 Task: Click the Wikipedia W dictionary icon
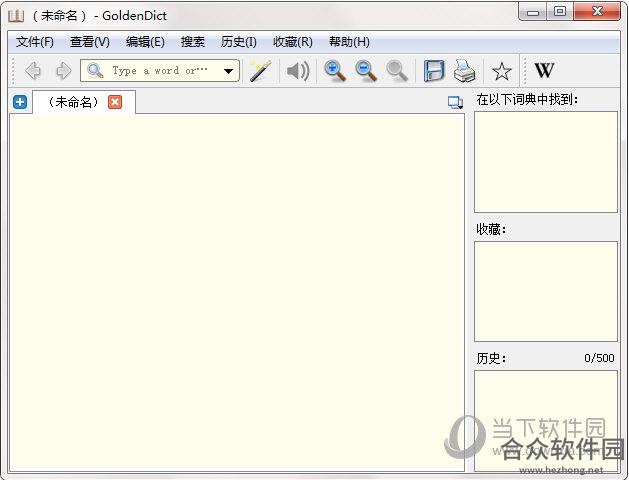544,71
